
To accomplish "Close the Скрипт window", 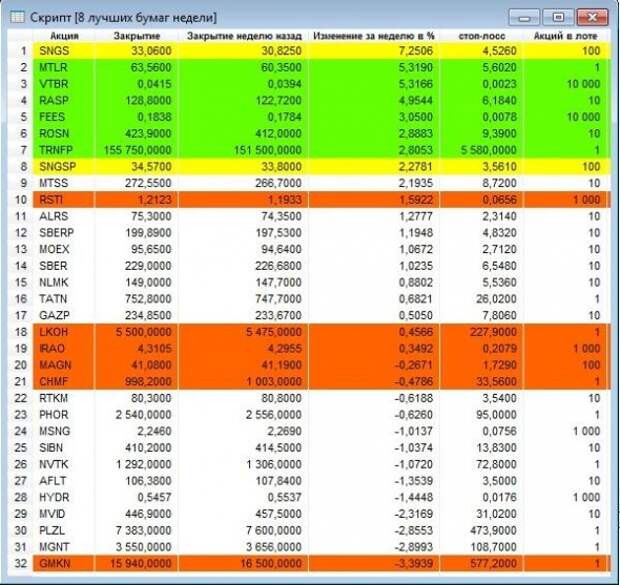I will point(592,17).
